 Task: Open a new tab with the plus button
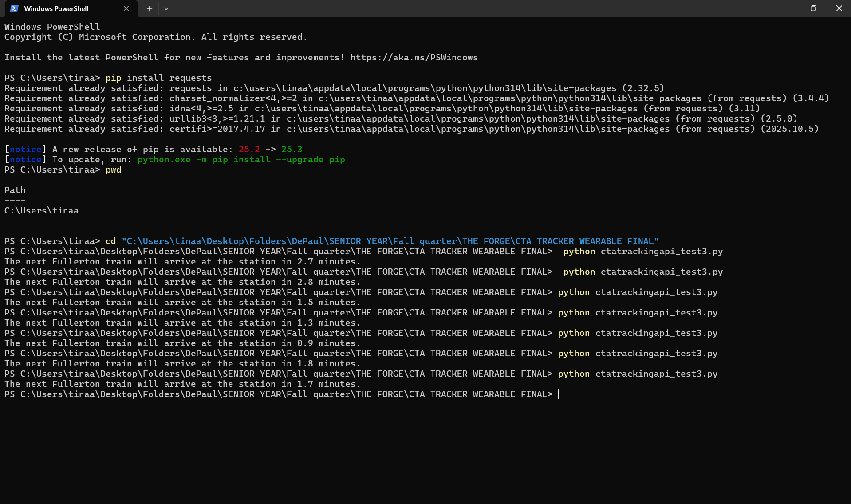pos(149,8)
